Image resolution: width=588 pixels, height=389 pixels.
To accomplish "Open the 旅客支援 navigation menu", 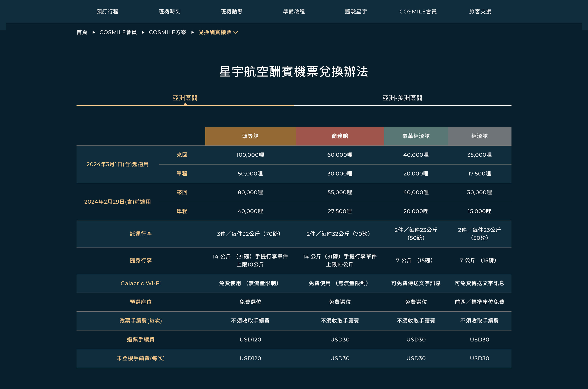I will tap(480, 11).
